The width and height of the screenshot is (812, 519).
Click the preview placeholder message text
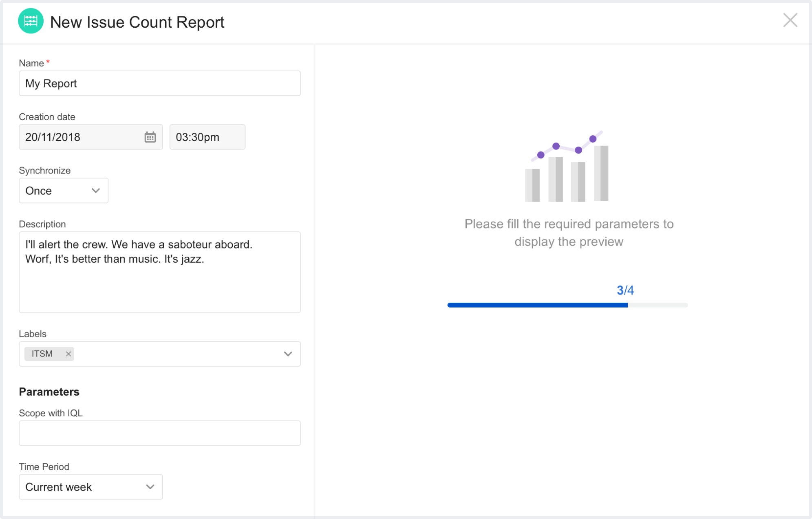(x=569, y=233)
